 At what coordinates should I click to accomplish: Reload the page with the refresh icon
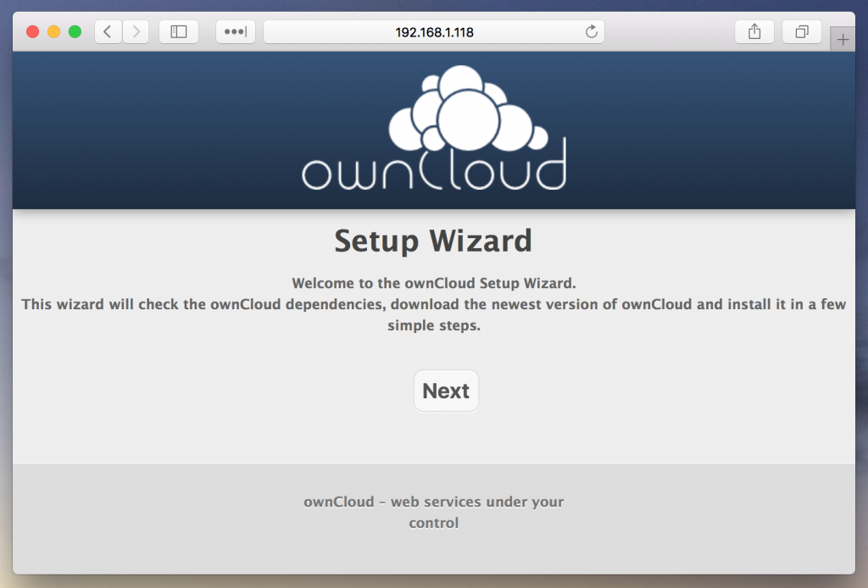pyautogui.click(x=591, y=31)
